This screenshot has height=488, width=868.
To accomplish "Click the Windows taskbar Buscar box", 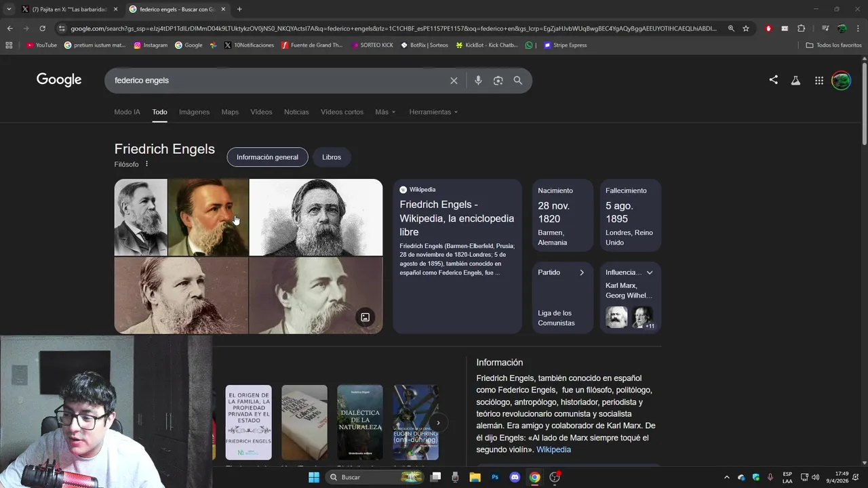I will pyautogui.click(x=375, y=477).
